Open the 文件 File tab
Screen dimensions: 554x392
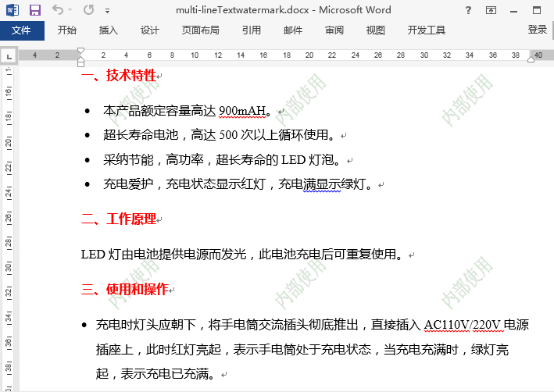[x=22, y=30]
